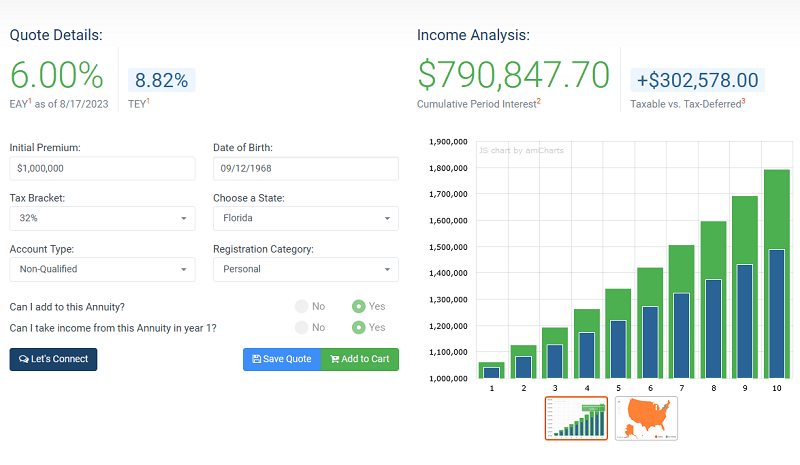Click footnote 2 beside Cumulative Period Interest
This screenshot has width=800, height=465.
coord(539,101)
